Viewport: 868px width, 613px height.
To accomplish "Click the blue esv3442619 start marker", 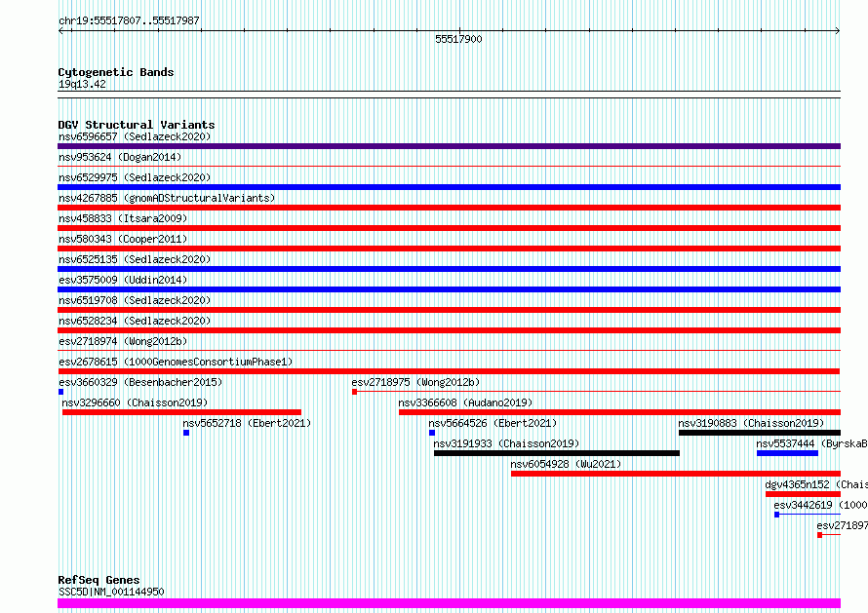I will (776, 515).
